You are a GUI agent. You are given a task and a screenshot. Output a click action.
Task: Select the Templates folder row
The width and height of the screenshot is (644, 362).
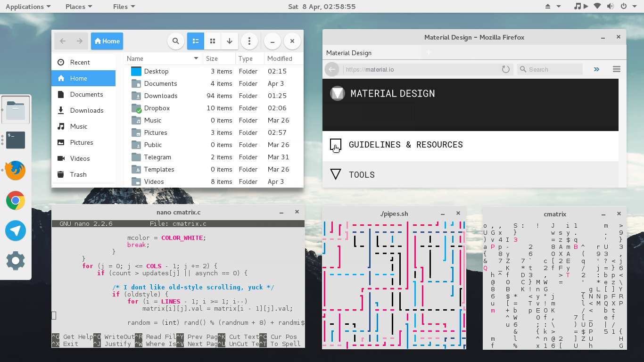[x=214, y=169]
